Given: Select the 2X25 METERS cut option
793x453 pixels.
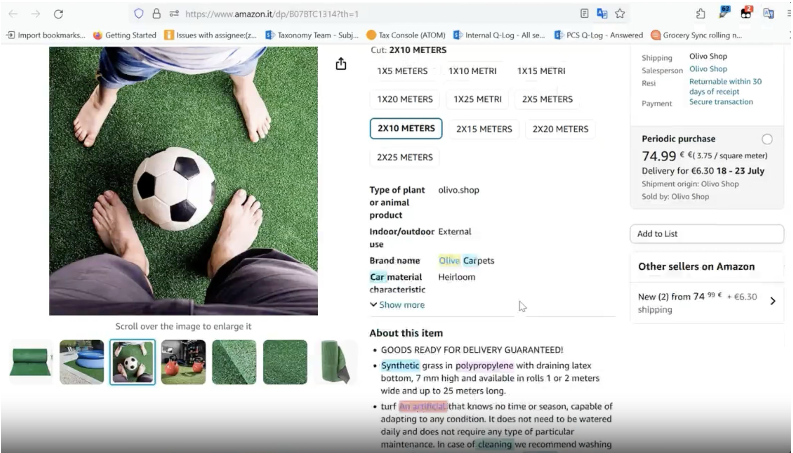Looking at the screenshot, I should pos(405,157).
